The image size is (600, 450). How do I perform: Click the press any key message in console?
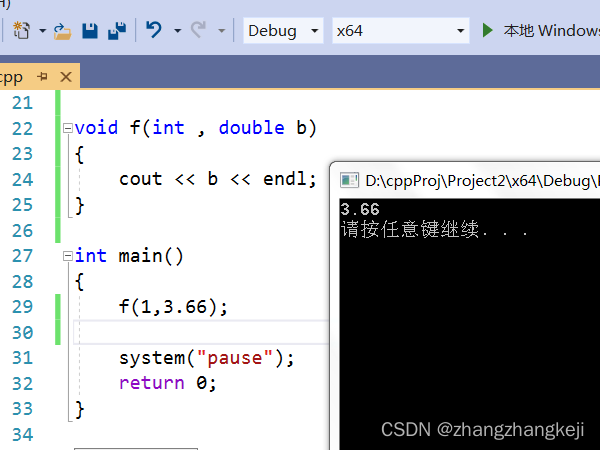coord(434,229)
